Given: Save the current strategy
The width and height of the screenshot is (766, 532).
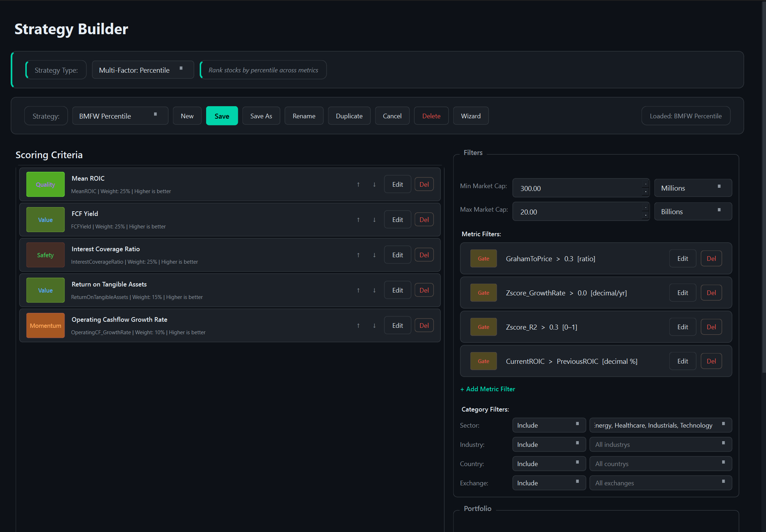Looking at the screenshot, I should pyautogui.click(x=222, y=116).
